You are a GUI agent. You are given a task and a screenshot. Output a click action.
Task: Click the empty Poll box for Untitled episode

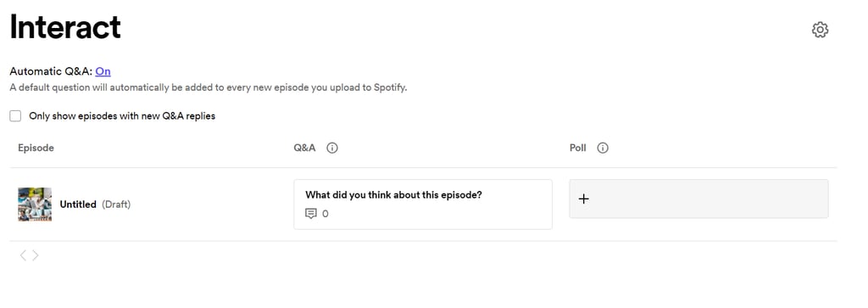coord(698,199)
